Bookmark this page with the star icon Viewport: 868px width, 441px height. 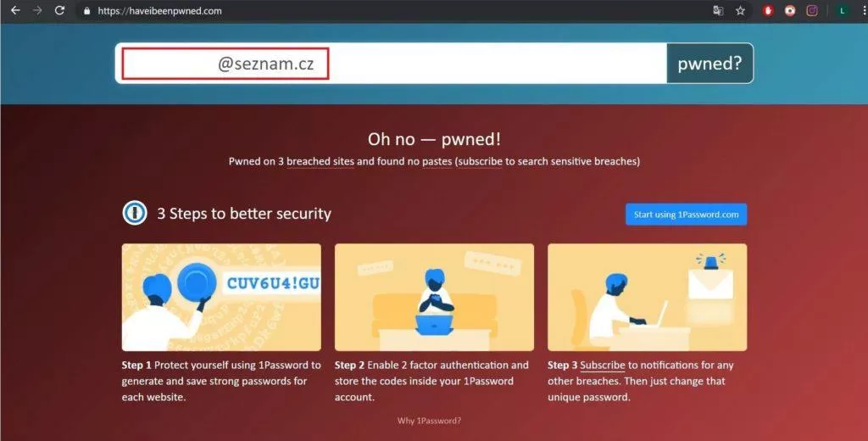pos(740,10)
